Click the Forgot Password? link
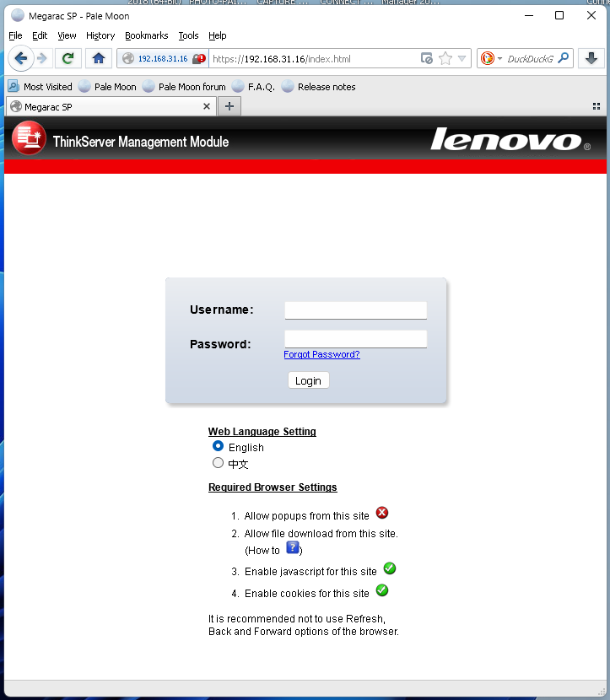 point(321,354)
